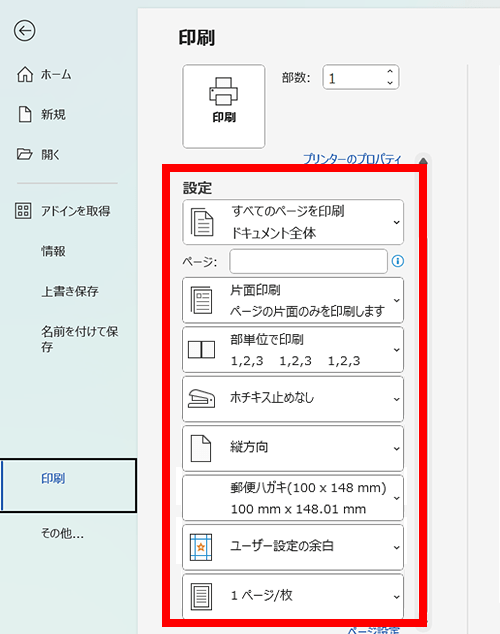500x634 pixels.
Task: Increase the 部数 copies count
Action: 390,71
